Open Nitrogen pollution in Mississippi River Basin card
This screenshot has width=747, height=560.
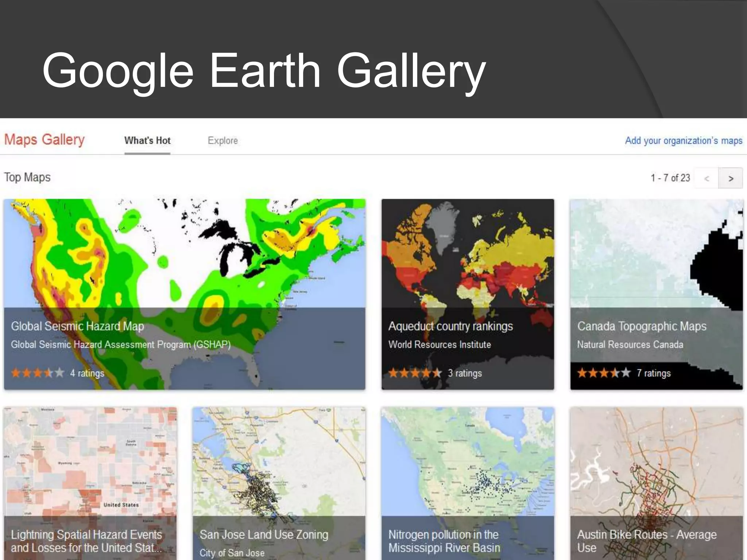point(468,483)
